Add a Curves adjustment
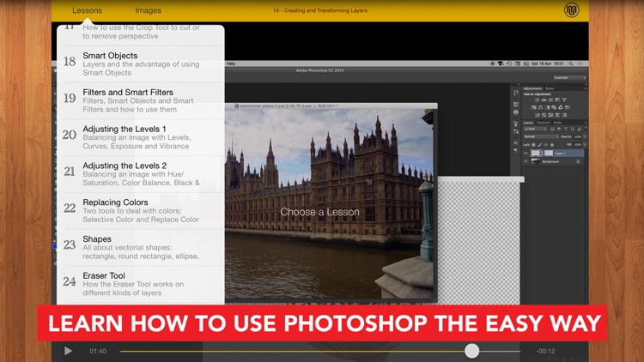This screenshot has height=362, width=644. pyautogui.click(x=550, y=100)
